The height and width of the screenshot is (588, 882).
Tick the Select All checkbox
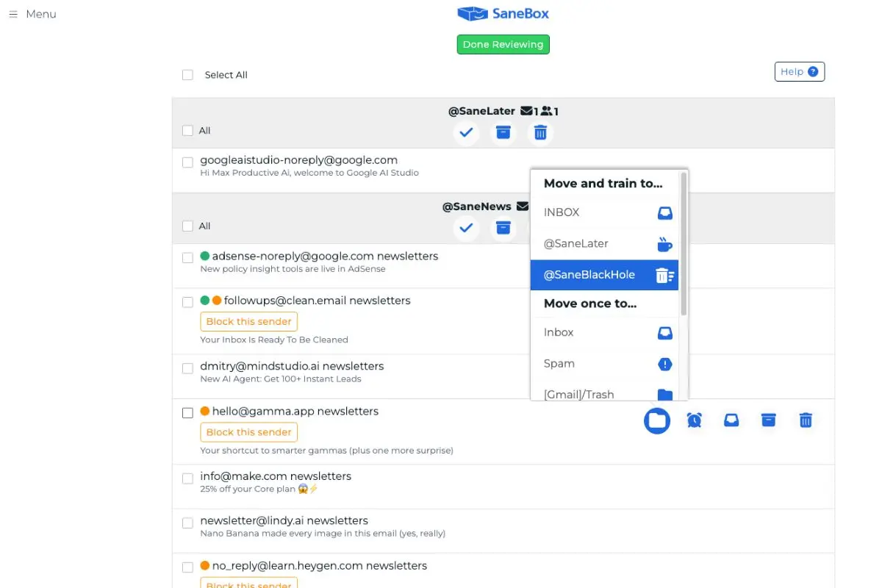click(x=188, y=75)
